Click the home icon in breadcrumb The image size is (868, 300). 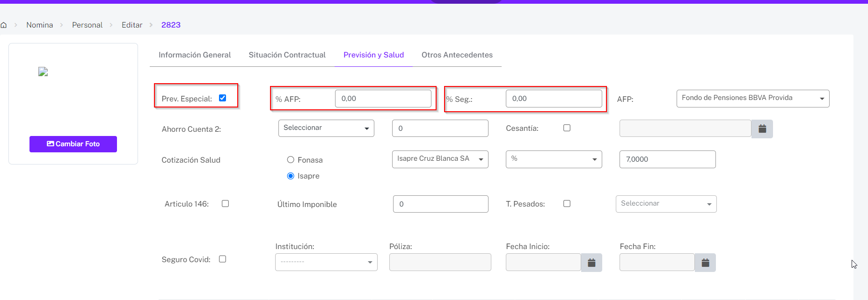(4, 25)
